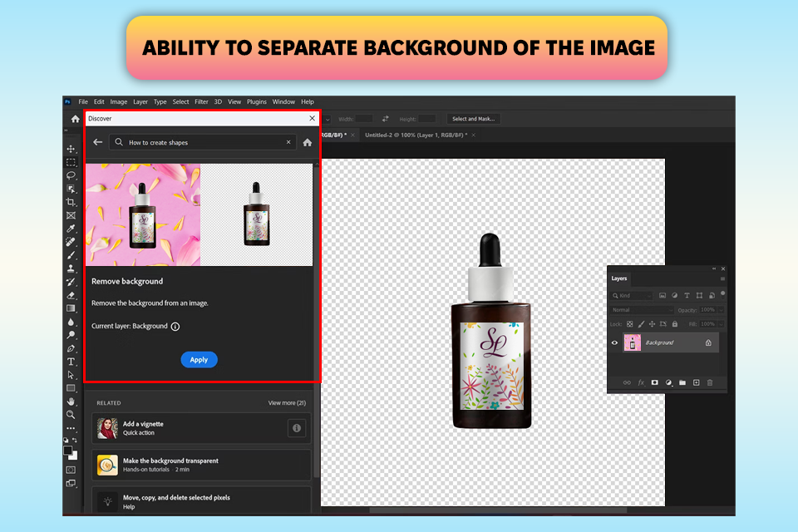Open the Plugins menu

(x=257, y=101)
